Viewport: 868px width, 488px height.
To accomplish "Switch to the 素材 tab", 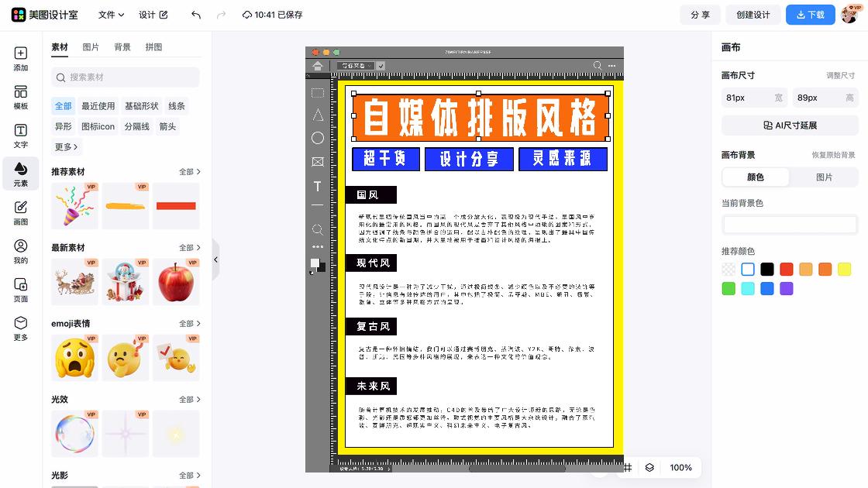I will pyautogui.click(x=60, y=47).
